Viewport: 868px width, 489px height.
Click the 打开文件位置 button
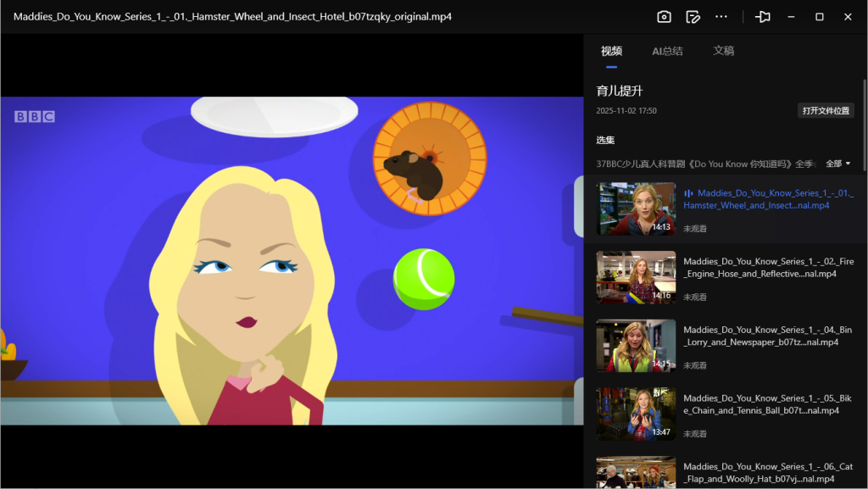826,111
